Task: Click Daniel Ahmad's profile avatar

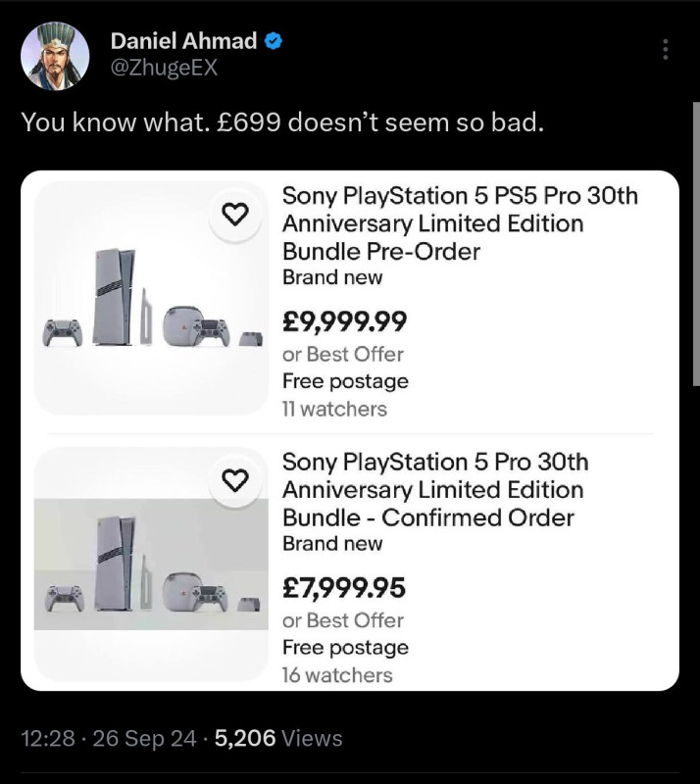Action: pos(55,53)
